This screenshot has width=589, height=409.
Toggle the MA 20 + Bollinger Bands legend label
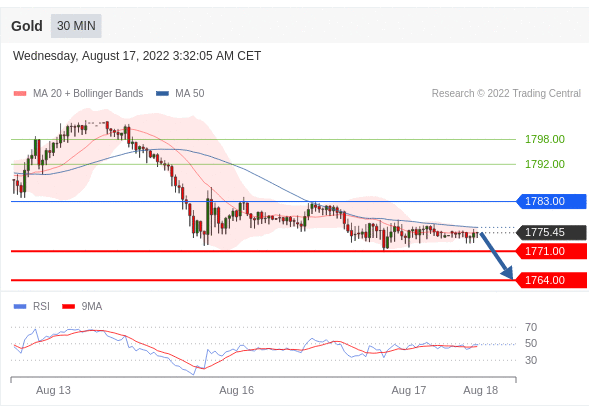(88, 93)
